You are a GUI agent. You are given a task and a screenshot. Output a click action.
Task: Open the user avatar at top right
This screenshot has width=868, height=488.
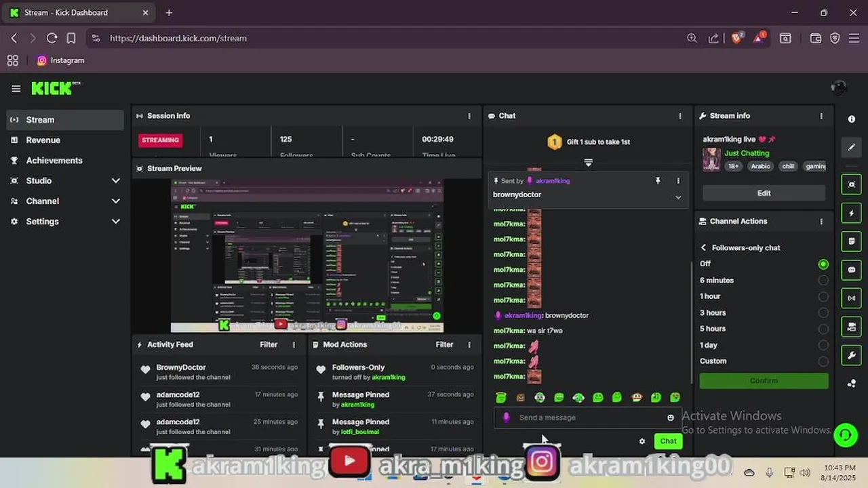[x=839, y=88]
